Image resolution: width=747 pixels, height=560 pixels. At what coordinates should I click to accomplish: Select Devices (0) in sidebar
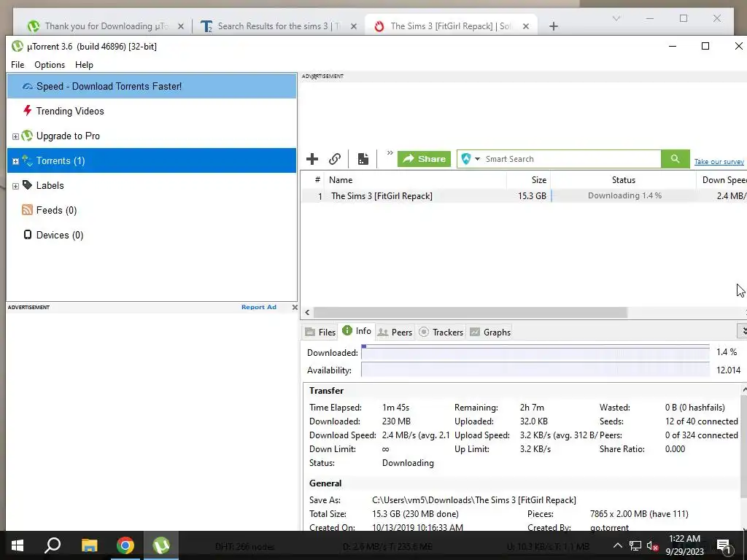click(x=152, y=235)
